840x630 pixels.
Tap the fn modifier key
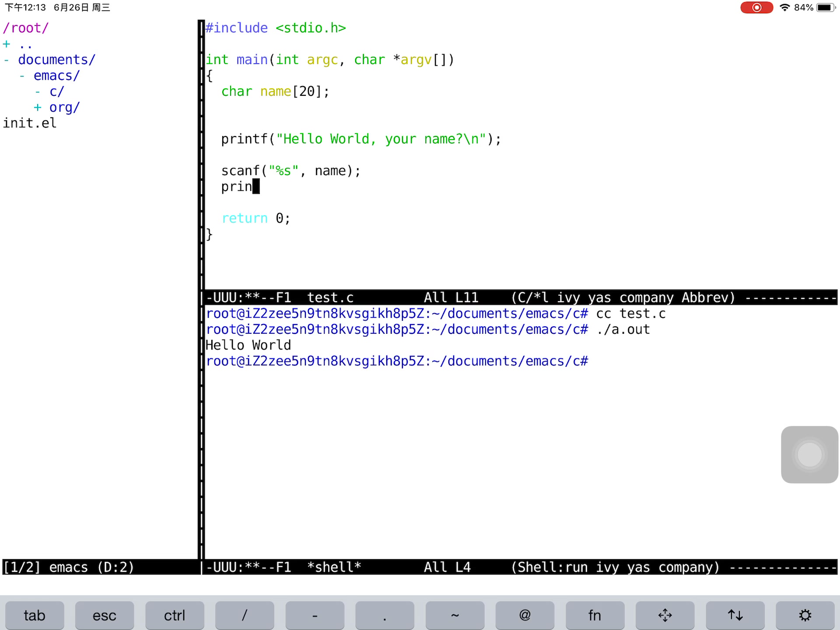[595, 615]
